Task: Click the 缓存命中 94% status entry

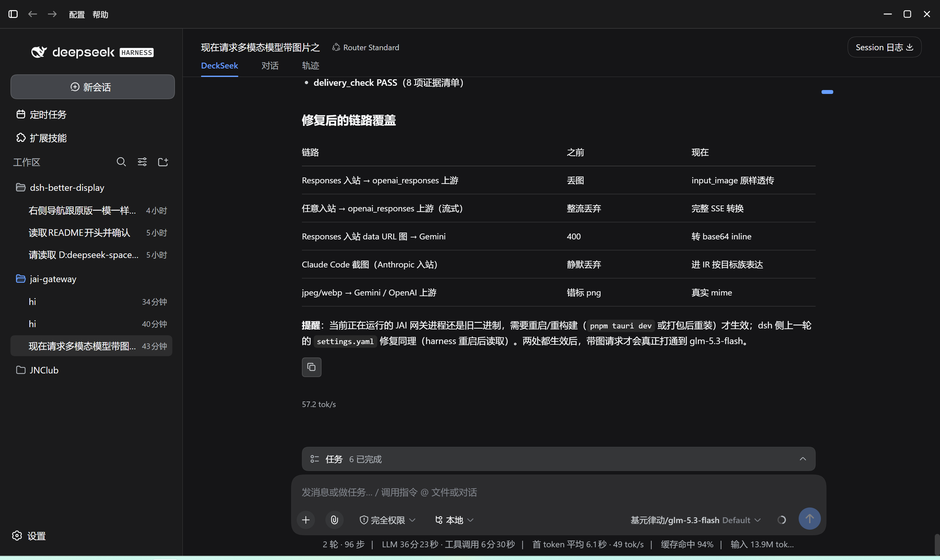Action: tap(687, 544)
